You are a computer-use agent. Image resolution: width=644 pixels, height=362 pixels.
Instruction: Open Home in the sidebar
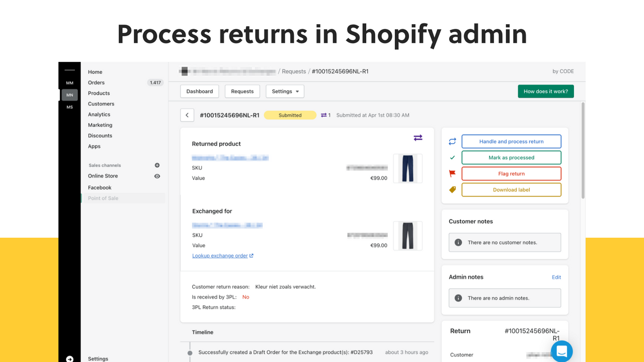click(95, 72)
